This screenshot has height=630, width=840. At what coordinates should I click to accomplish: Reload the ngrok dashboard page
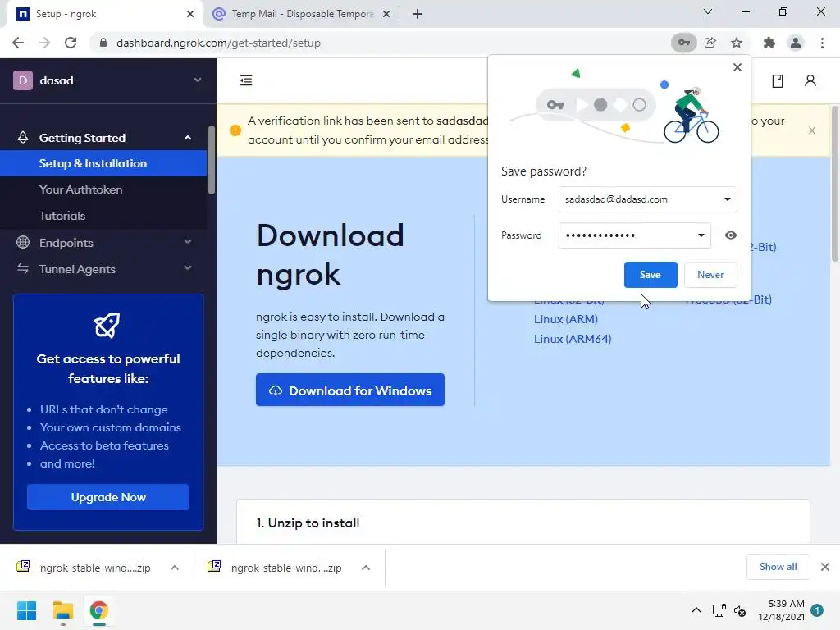click(71, 43)
